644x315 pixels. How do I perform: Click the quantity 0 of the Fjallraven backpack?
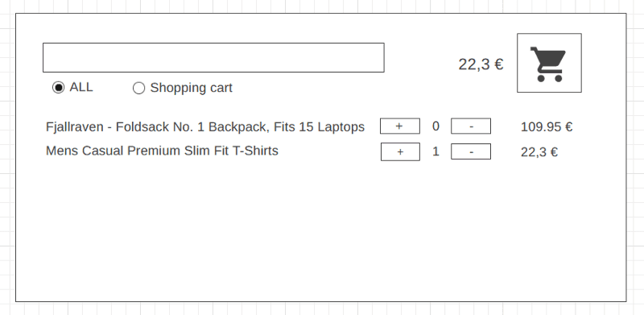coord(436,126)
